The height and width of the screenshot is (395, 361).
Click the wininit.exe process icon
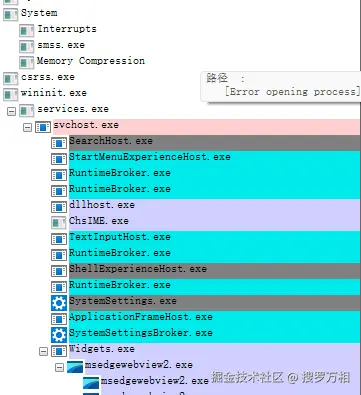tap(10, 94)
